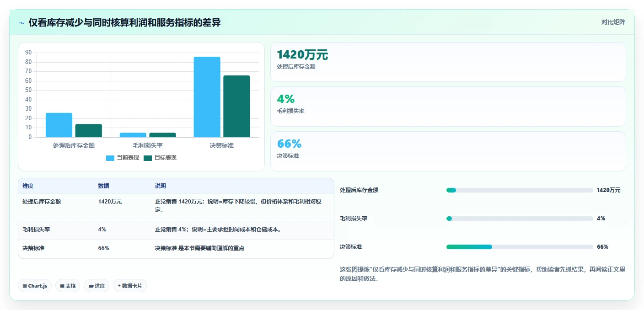
Task: Select the 4% table cell
Action: pos(102,230)
